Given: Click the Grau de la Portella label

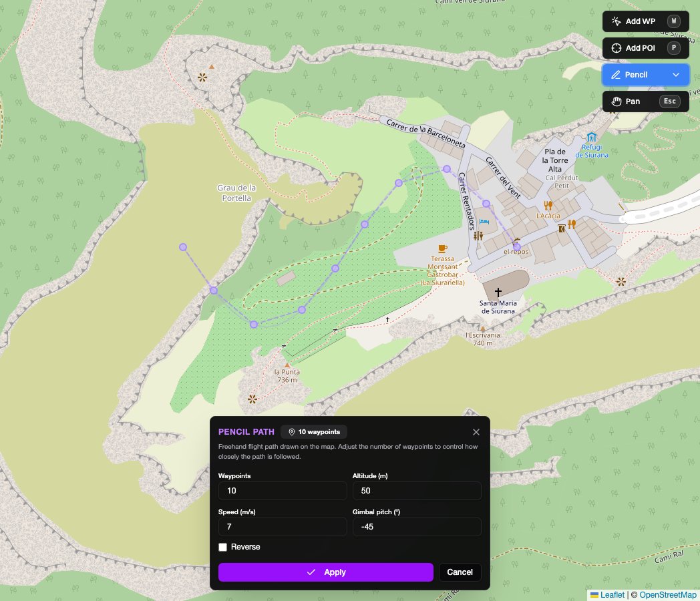Looking at the screenshot, I should click(236, 193).
